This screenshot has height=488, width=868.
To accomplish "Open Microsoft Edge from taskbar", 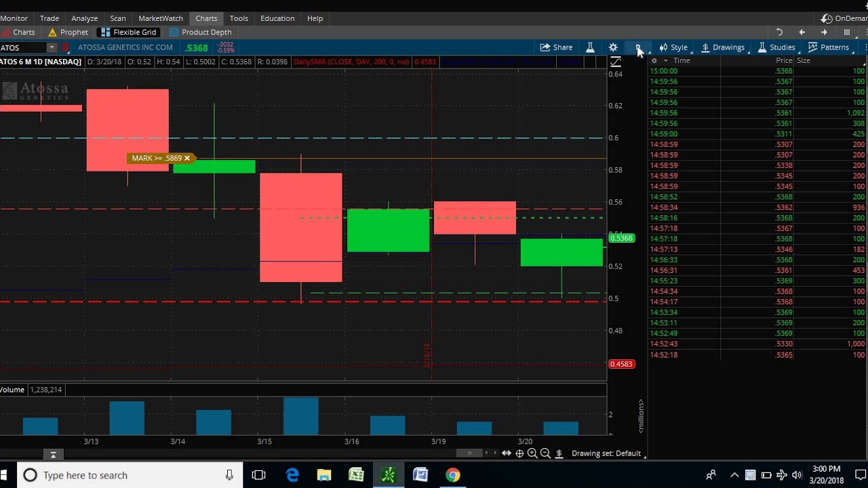I will pyautogui.click(x=292, y=475).
